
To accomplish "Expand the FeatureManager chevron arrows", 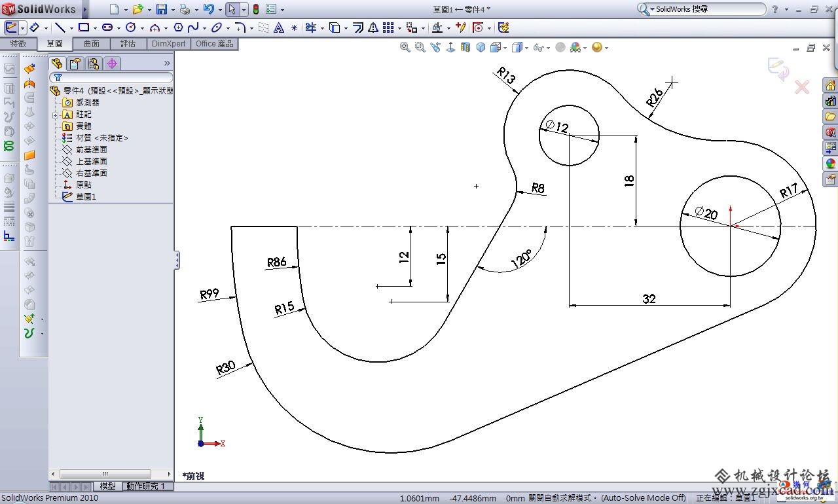I will point(167,63).
